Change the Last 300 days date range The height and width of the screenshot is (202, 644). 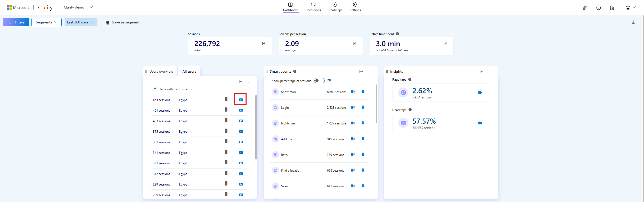pyautogui.click(x=81, y=22)
